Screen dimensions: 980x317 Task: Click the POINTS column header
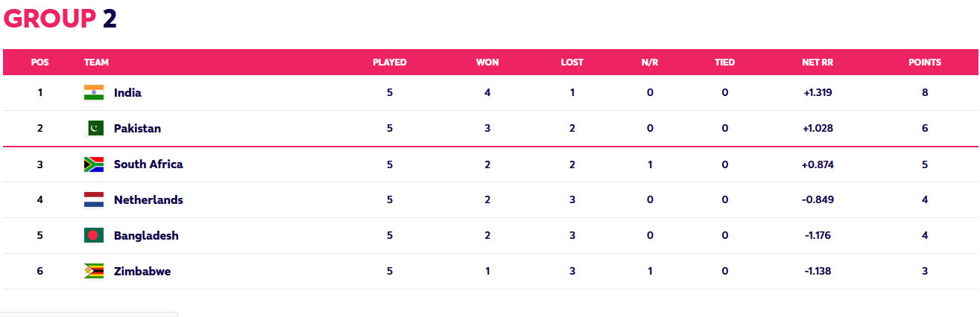pyautogui.click(x=925, y=63)
